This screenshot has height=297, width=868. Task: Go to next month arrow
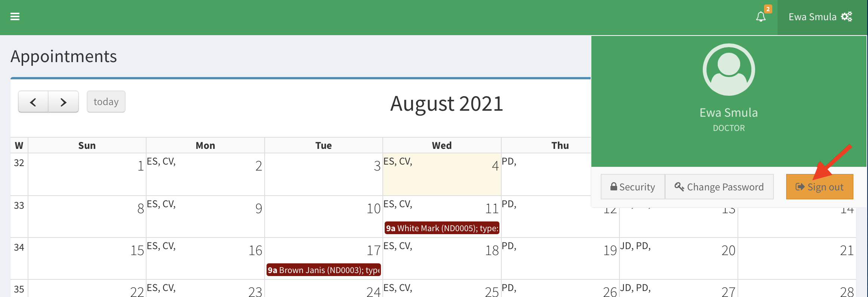(63, 102)
